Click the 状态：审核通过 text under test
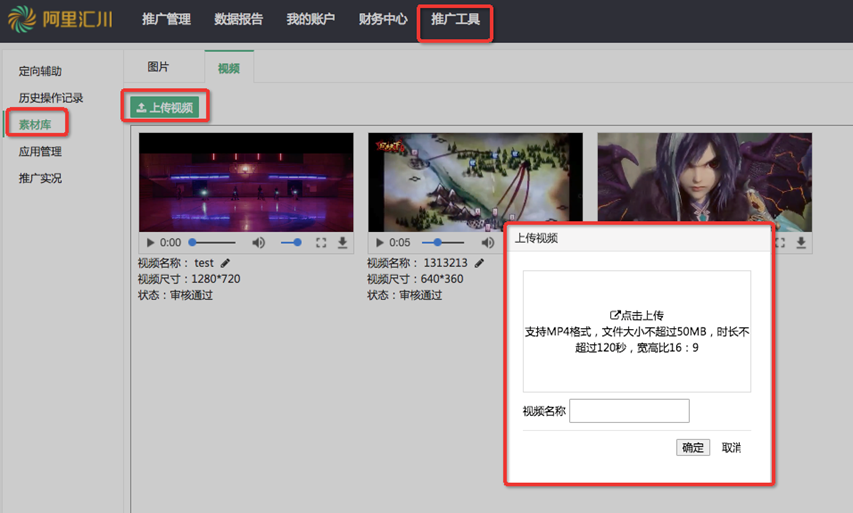The width and height of the screenshot is (853, 513). 175,295
